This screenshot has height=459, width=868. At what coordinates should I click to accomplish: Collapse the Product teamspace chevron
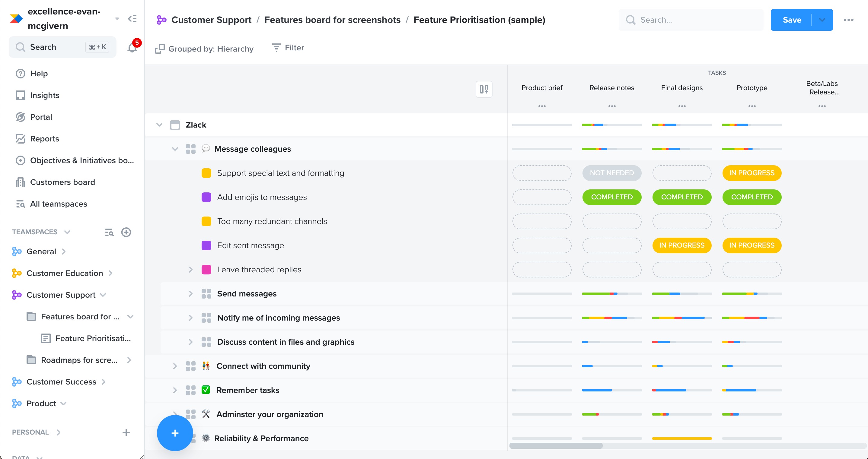(x=63, y=404)
